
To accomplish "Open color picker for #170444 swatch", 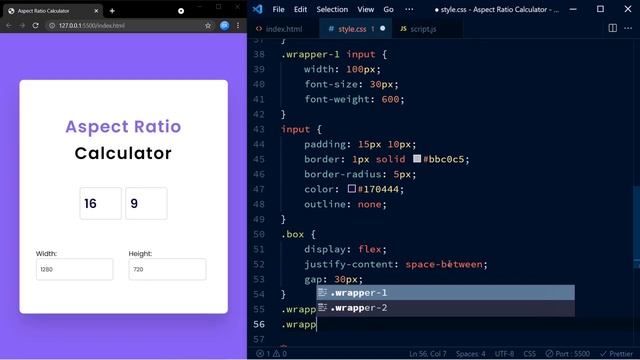I will pyautogui.click(x=351, y=189).
